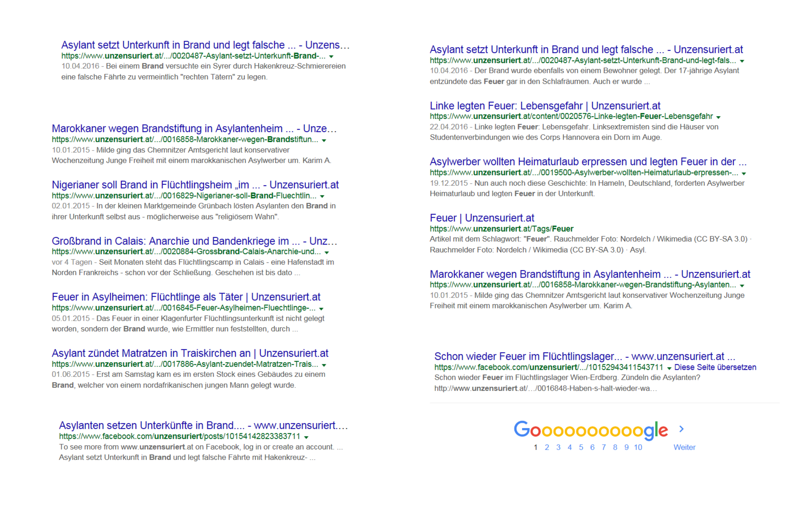812x508 pixels.
Task: Open dropdown beside facebook 10152943411543711 URL
Action: (669, 368)
